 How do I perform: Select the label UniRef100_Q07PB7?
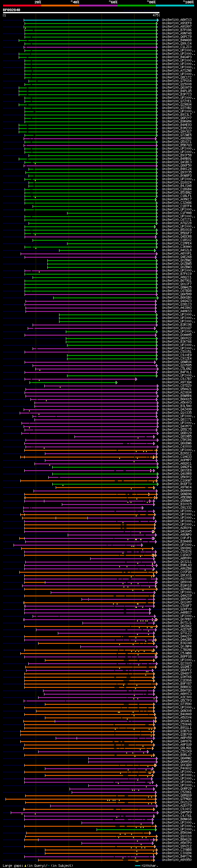(177, 620)
